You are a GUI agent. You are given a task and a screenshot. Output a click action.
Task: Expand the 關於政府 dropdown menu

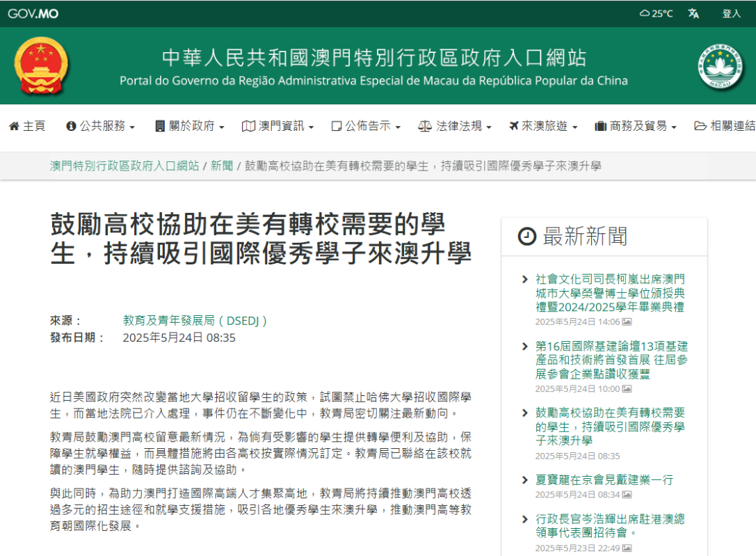(x=189, y=126)
